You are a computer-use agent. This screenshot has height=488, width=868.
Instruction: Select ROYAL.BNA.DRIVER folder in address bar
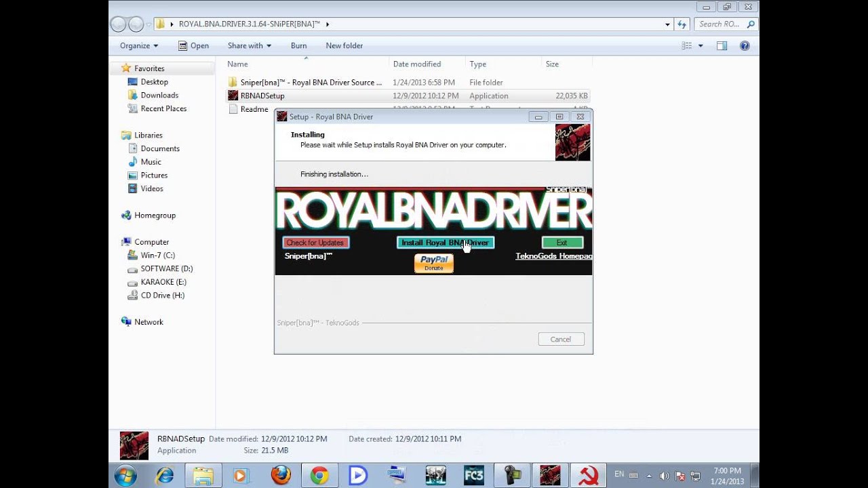(249, 24)
